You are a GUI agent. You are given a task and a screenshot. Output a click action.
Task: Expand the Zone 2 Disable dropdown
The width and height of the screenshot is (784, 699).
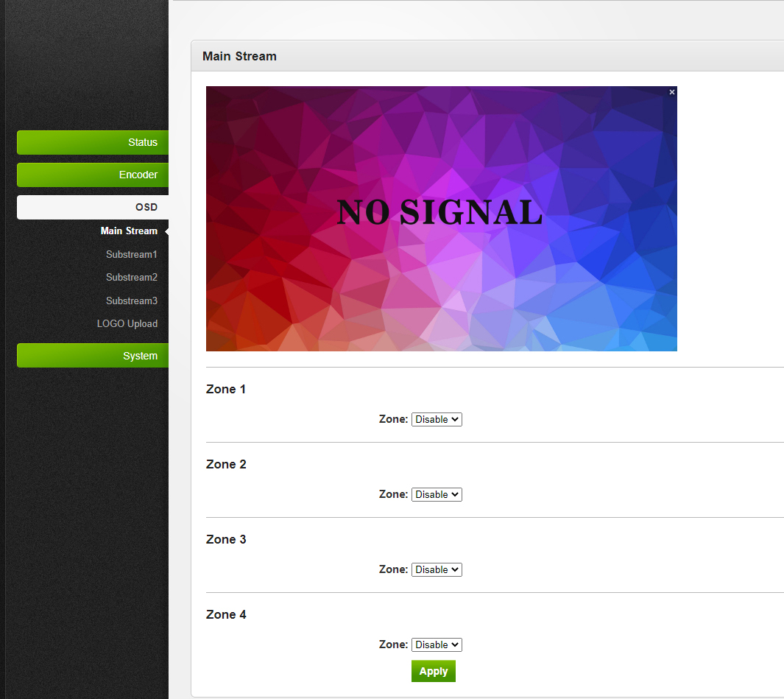[437, 494]
